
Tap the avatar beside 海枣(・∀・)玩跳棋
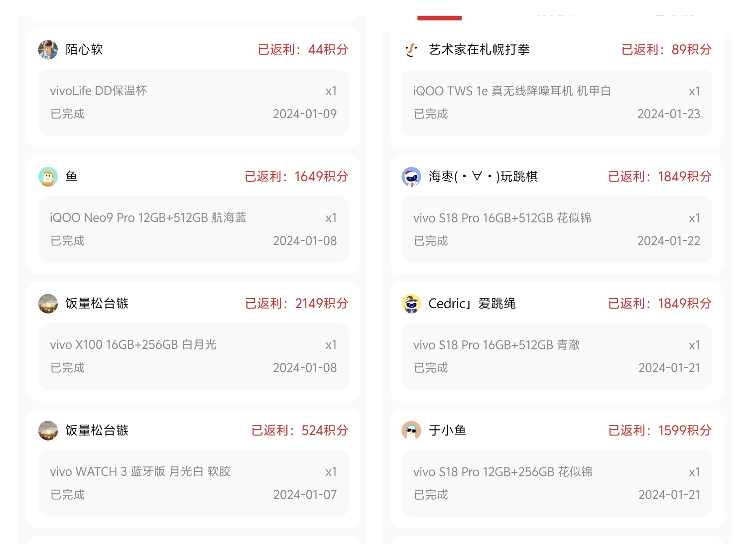411,177
